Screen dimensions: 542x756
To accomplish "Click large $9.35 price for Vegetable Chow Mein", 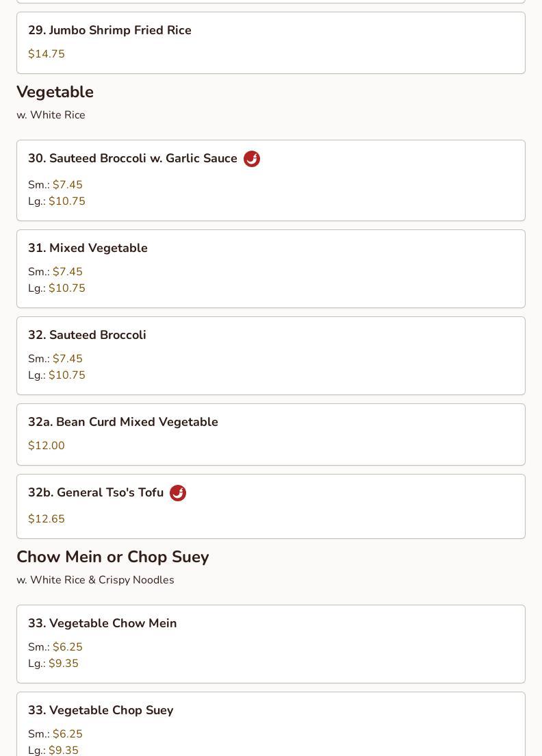I will 64,664.
